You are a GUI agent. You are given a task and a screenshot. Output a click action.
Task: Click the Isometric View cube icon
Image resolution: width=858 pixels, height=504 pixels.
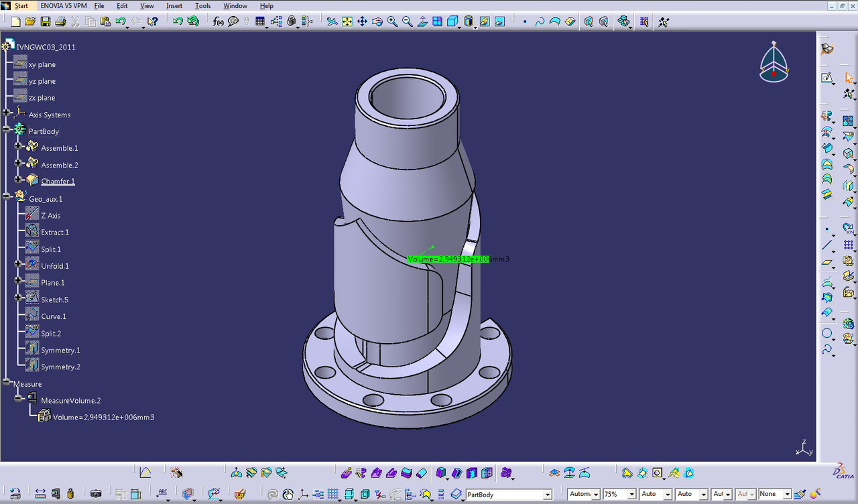(x=452, y=21)
